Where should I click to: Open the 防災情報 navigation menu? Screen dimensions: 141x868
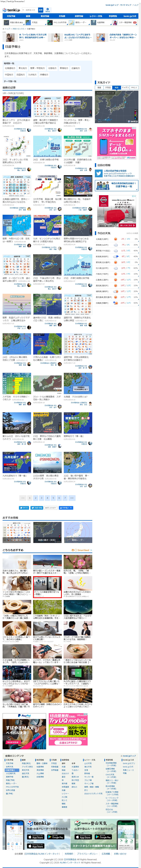click(45, 16)
